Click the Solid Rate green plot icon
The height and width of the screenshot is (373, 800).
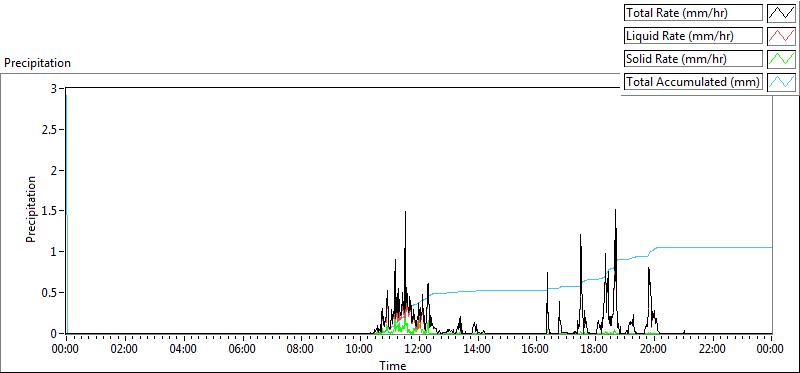tap(781, 59)
